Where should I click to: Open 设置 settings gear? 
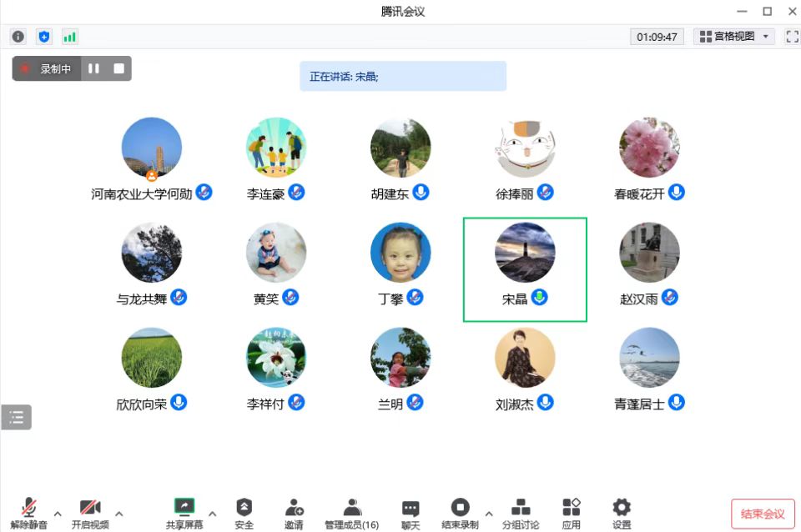(x=622, y=508)
